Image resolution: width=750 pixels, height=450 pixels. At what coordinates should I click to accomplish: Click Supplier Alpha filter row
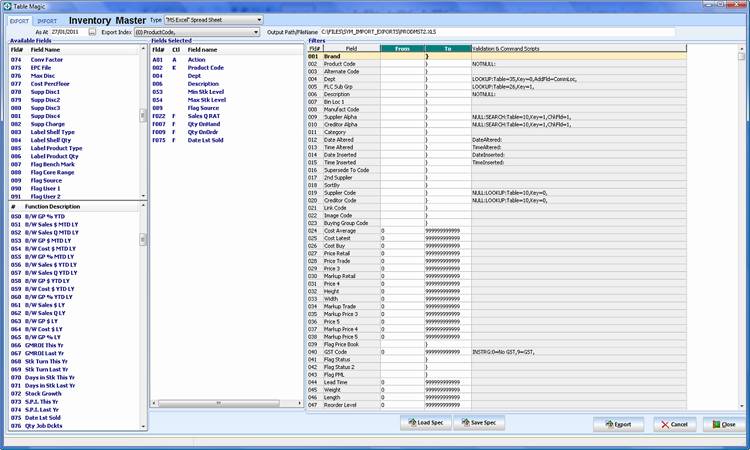coord(496,117)
